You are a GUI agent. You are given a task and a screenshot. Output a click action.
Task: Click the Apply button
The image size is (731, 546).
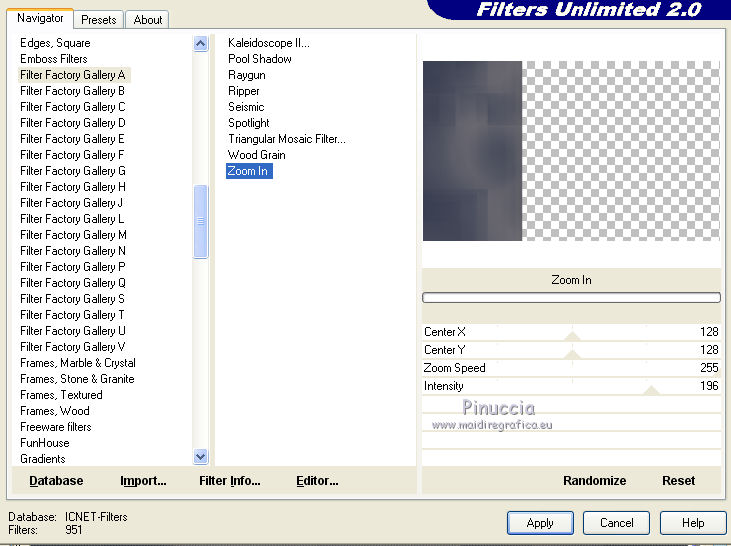540,523
